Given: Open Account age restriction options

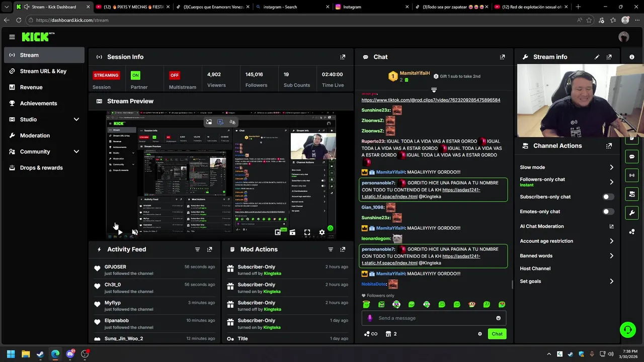Looking at the screenshot, I should click(x=567, y=241).
